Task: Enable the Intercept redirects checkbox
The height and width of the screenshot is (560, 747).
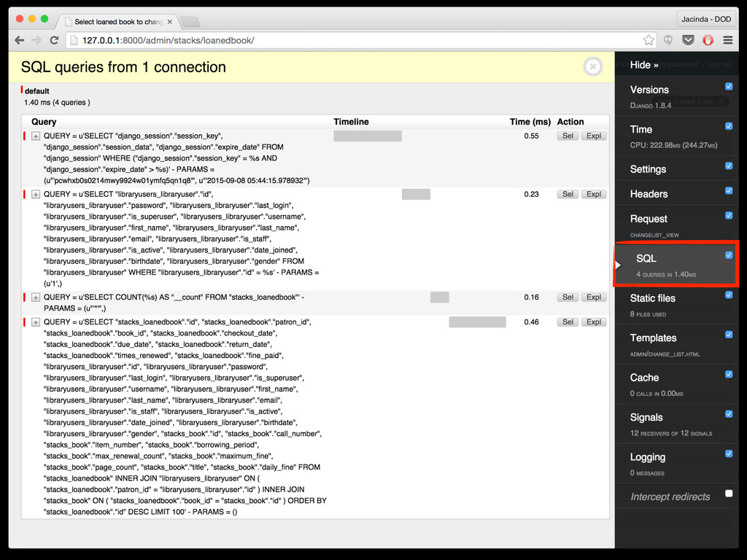Action: [729, 494]
